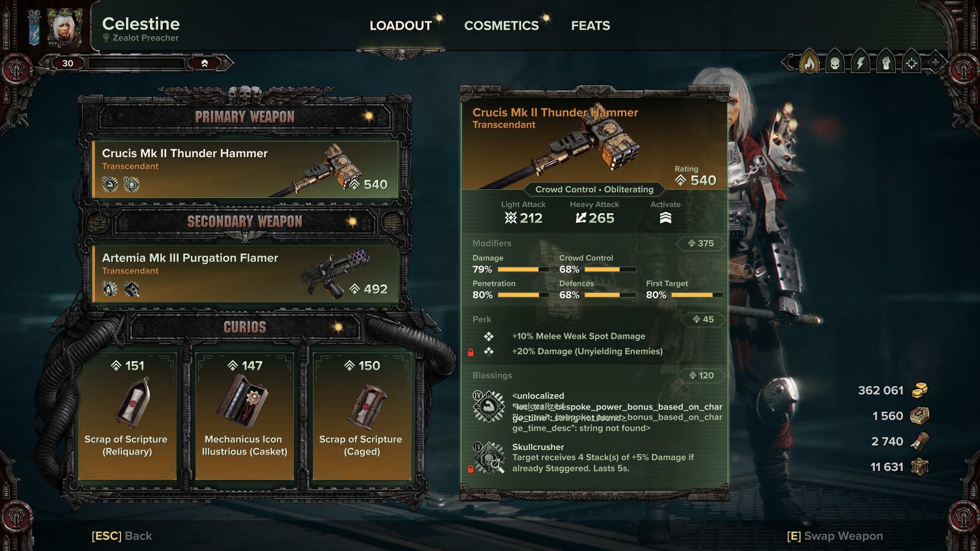Select the Mechanicus Icon Illustrious curio

point(245,416)
